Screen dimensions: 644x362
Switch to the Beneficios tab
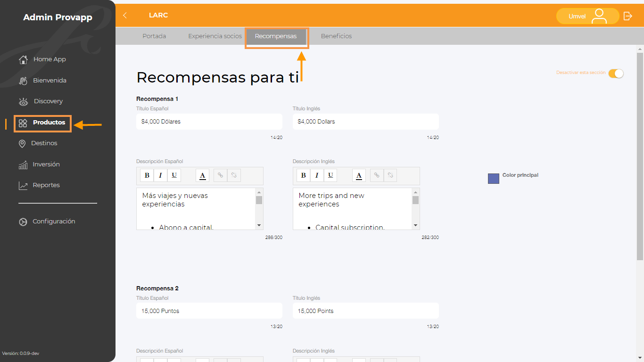pyautogui.click(x=336, y=36)
